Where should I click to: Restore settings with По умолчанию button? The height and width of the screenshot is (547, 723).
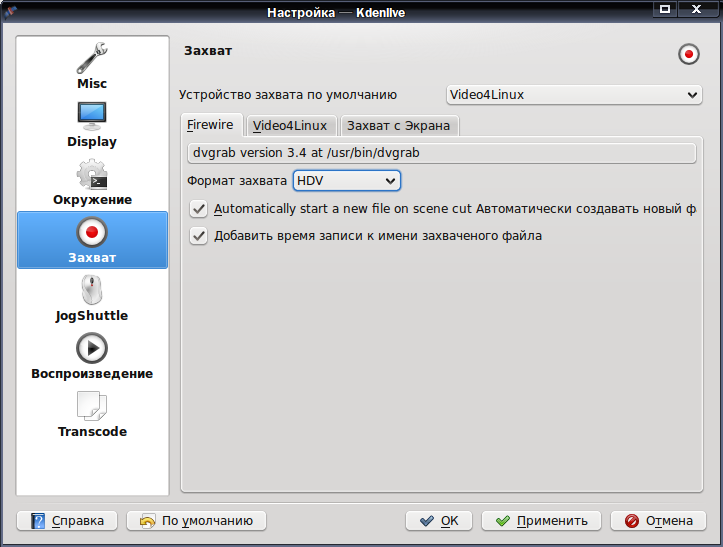196,521
